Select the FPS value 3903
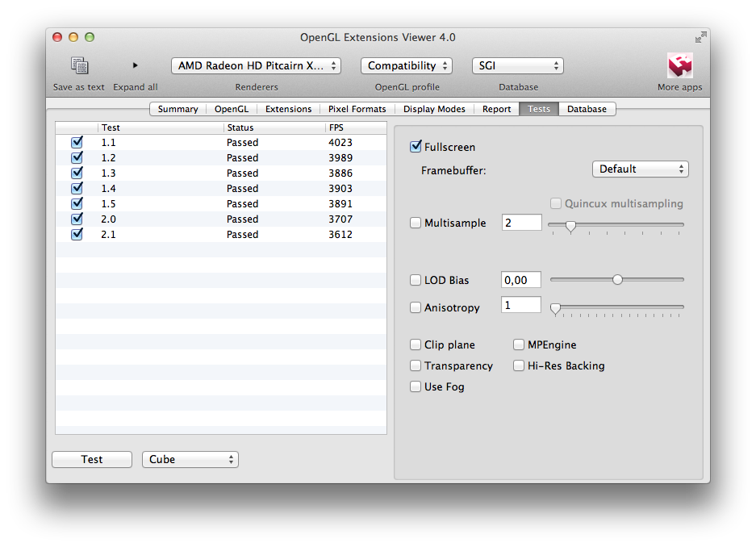This screenshot has width=756, height=547. click(340, 189)
